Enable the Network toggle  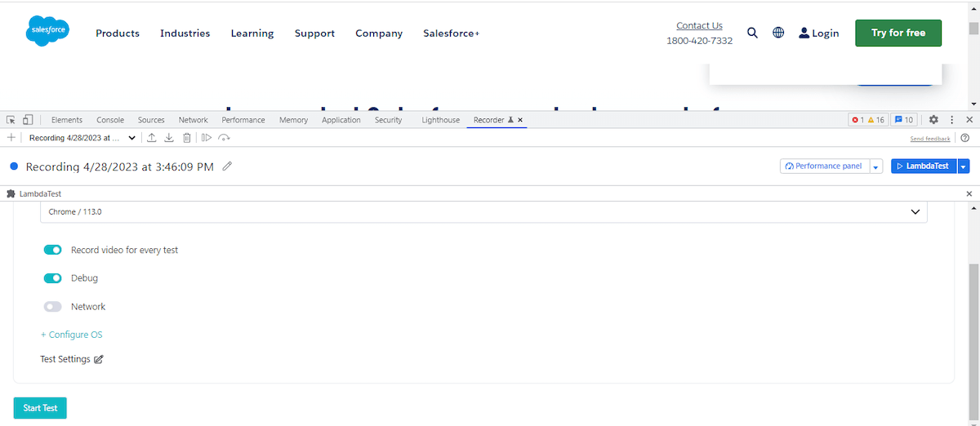point(52,307)
